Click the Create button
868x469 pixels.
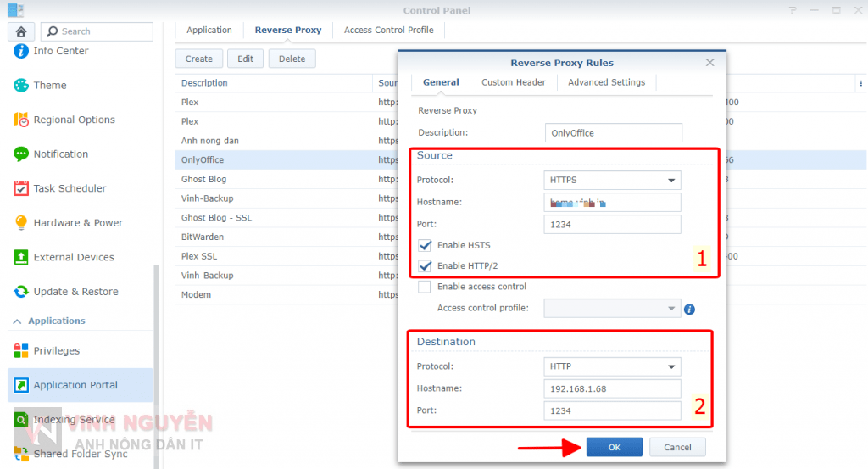[199, 59]
